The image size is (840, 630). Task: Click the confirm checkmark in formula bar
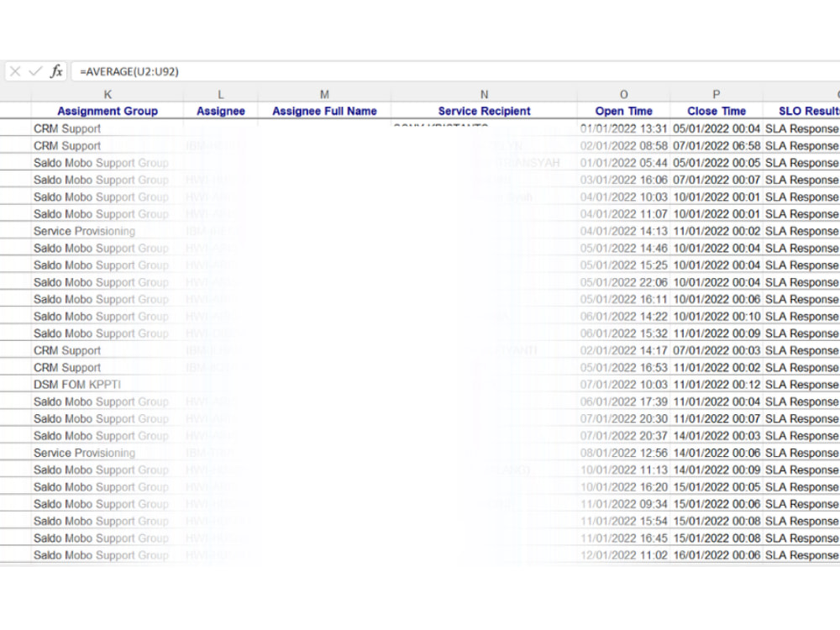[35, 71]
